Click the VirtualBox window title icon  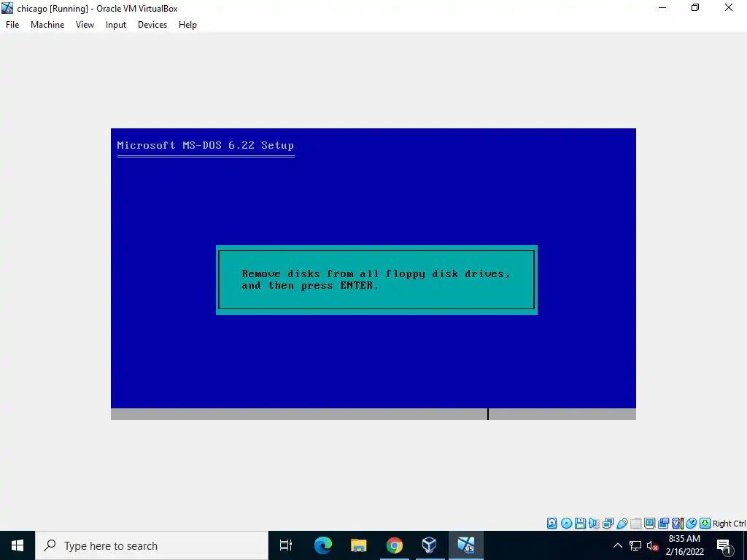pos(7,7)
